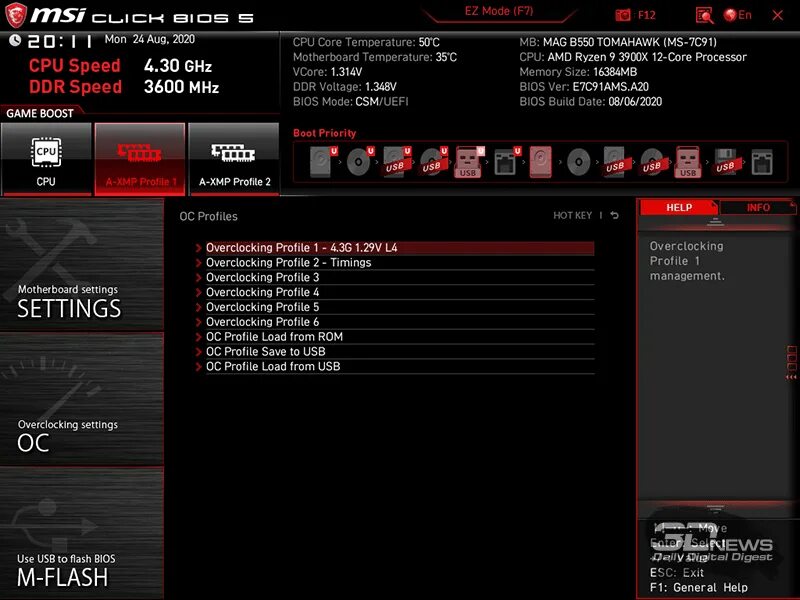Open the OC overclocking settings menu
This screenshot has height=600, width=800.
(82, 399)
